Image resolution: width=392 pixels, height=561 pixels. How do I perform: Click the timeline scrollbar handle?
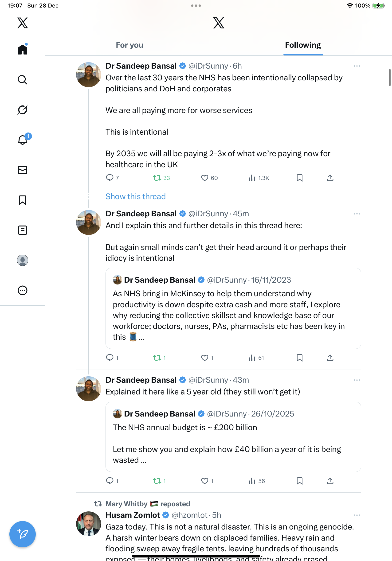pos(390,78)
